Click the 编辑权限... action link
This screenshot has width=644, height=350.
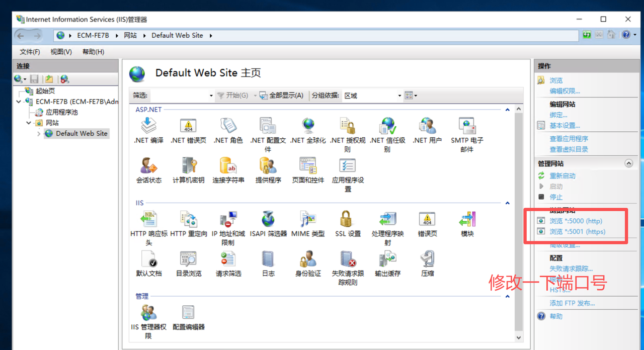coord(565,91)
